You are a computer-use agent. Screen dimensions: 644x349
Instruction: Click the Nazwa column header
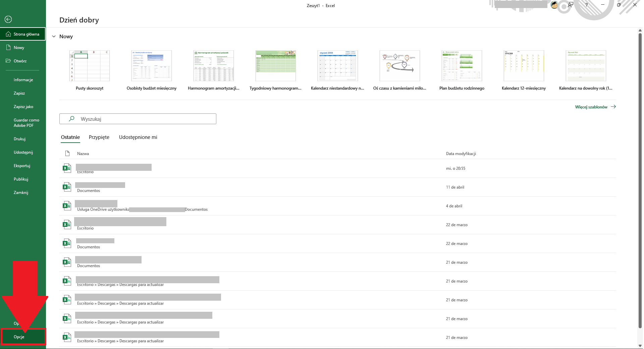(83, 154)
